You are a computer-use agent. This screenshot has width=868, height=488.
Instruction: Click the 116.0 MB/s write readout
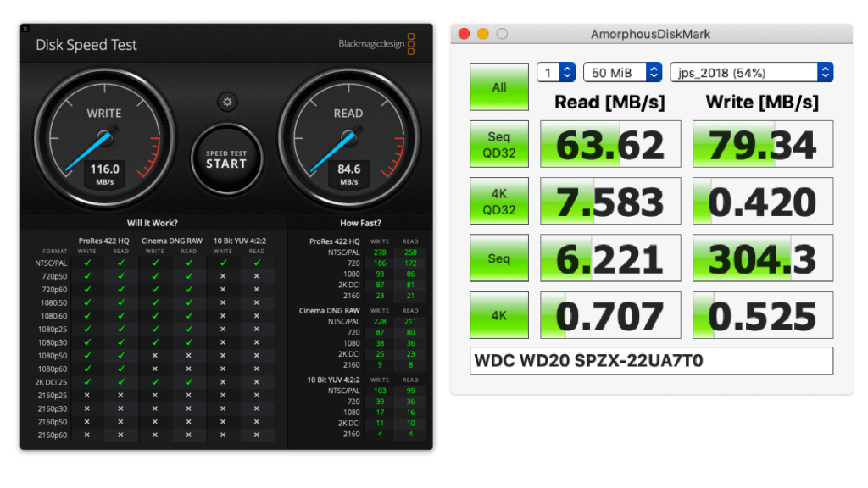pos(104,174)
